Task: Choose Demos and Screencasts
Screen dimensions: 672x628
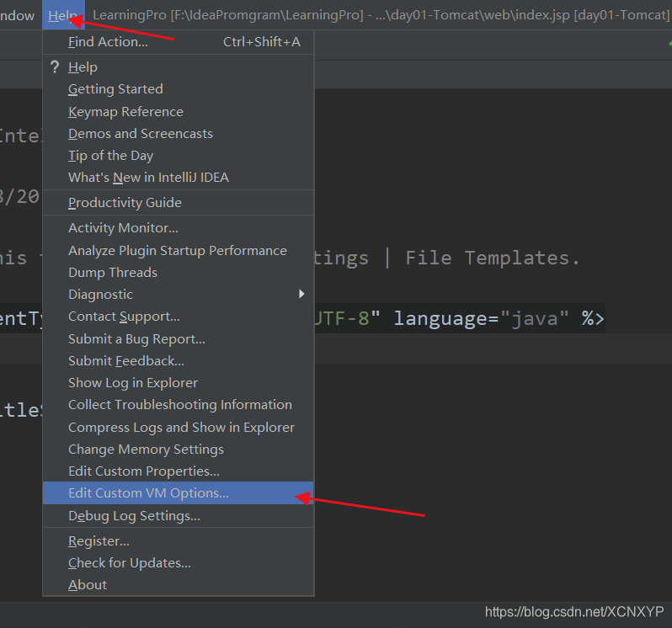Action: pos(178,134)
